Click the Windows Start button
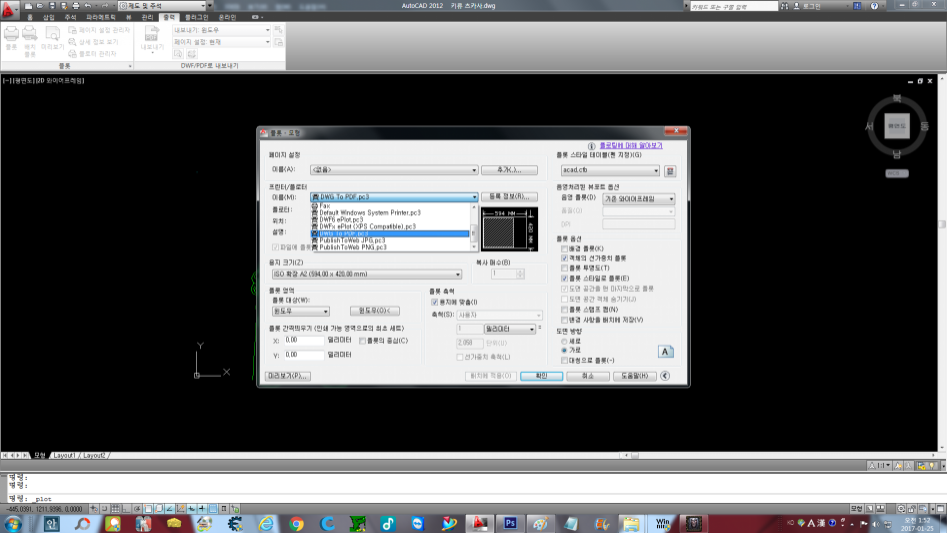 (x=12, y=523)
